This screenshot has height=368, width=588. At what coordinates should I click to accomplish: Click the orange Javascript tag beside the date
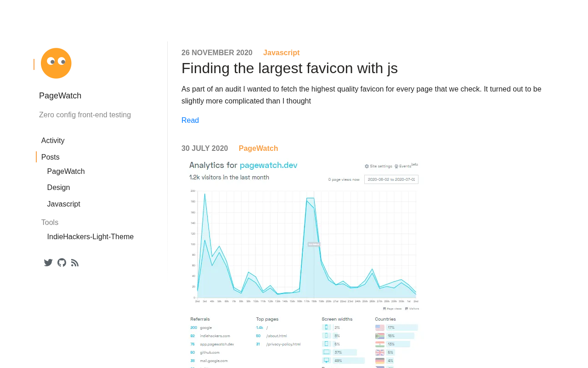(281, 53)
